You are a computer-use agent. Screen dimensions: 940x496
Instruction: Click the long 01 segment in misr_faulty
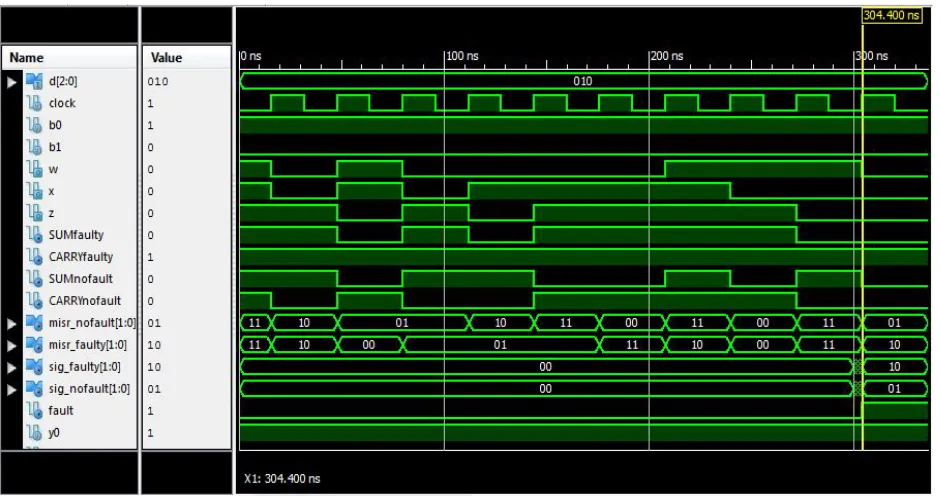(501, 345)
